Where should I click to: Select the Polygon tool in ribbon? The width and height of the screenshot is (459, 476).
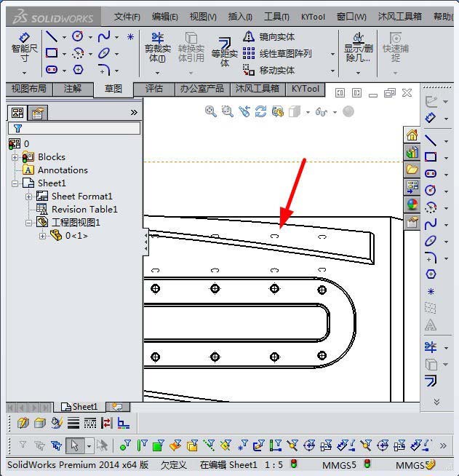click(78, 70)
